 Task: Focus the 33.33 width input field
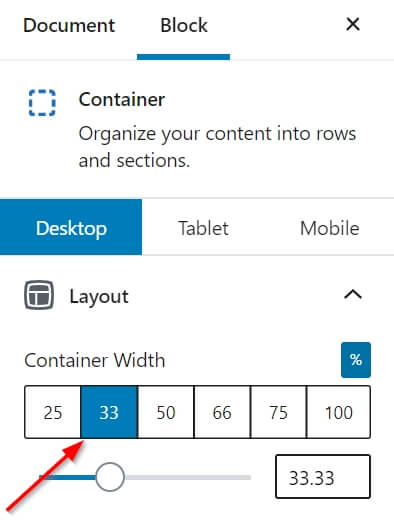pos(323,477)
